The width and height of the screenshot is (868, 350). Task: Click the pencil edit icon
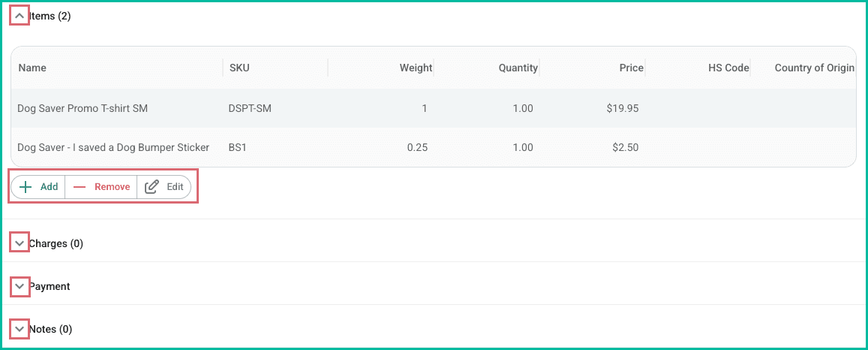click(x=152, y=187)
